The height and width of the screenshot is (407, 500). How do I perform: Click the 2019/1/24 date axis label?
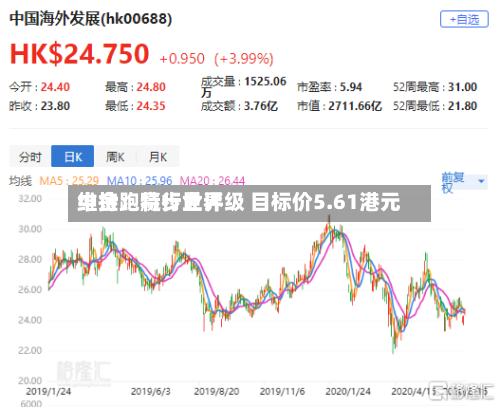(49, 391)
